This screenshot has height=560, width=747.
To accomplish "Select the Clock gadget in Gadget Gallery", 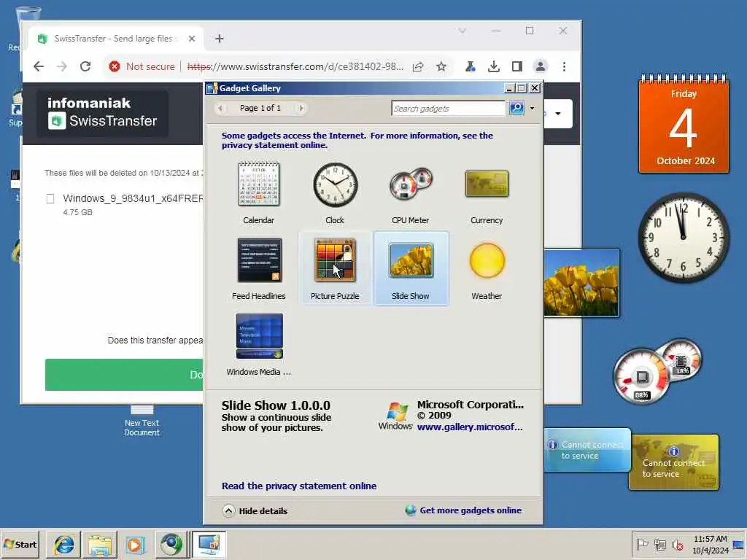I will click(335, 192).
